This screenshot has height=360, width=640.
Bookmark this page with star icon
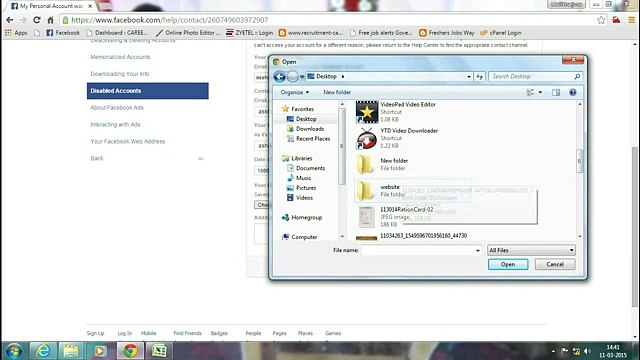point(601,20)
